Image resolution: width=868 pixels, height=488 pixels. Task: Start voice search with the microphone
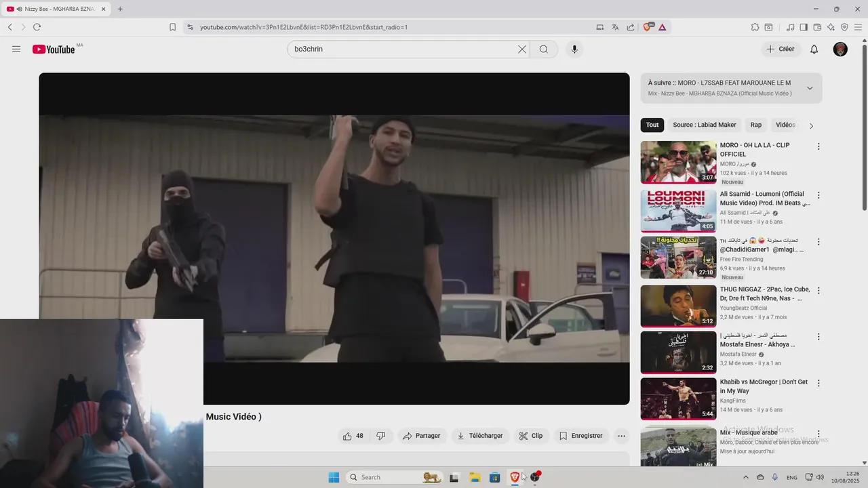pyautogui.click(x=574, y=49)
